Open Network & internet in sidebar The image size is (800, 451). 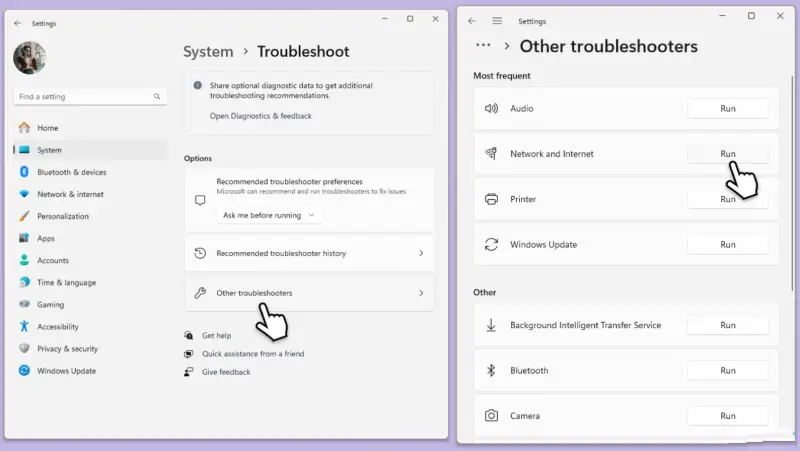[x=90, y=194]
